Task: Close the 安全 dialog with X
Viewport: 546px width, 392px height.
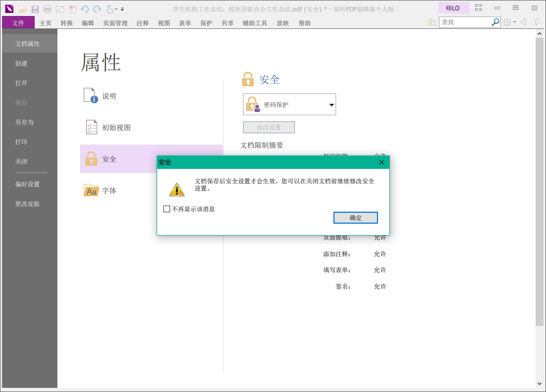Action: tap(382, 162)
